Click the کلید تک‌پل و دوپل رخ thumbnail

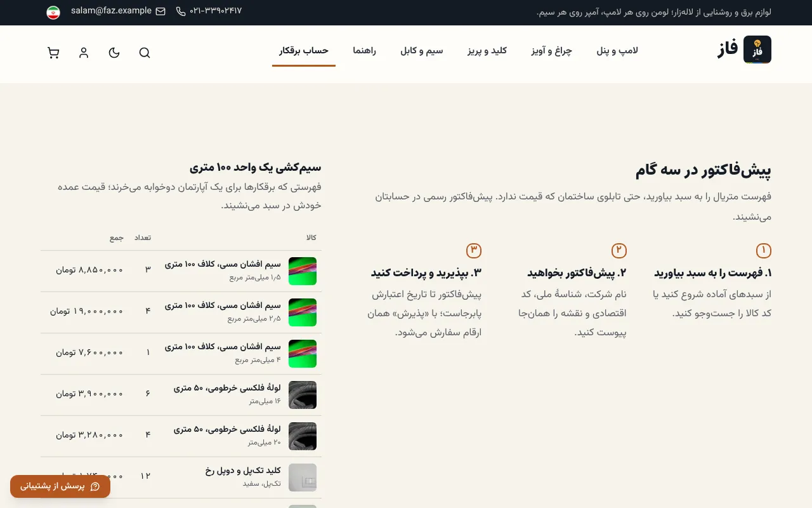tap(303, 478)
